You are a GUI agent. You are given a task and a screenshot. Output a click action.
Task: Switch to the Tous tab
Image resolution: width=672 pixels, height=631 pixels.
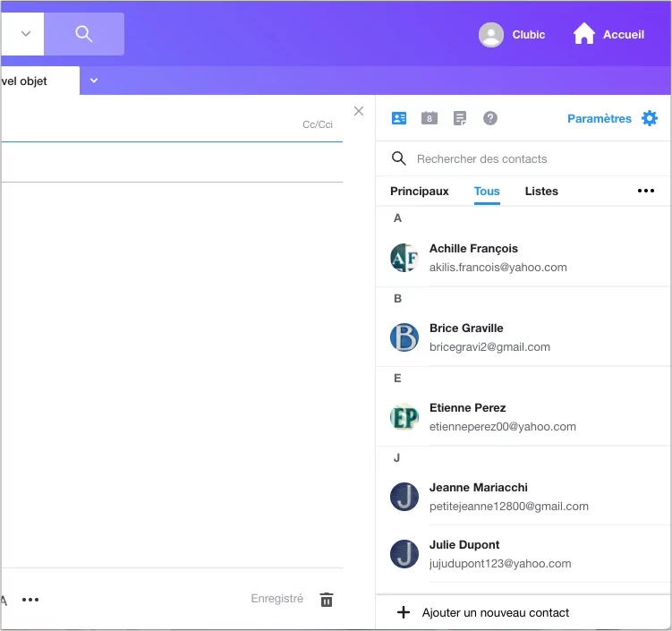tap(487, 192)
